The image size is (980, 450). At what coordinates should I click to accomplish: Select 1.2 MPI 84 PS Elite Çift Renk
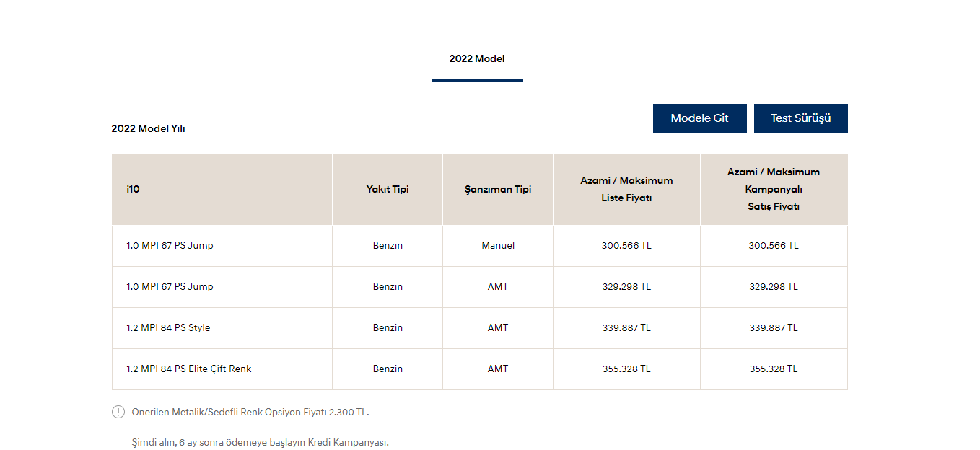[189, 369]
